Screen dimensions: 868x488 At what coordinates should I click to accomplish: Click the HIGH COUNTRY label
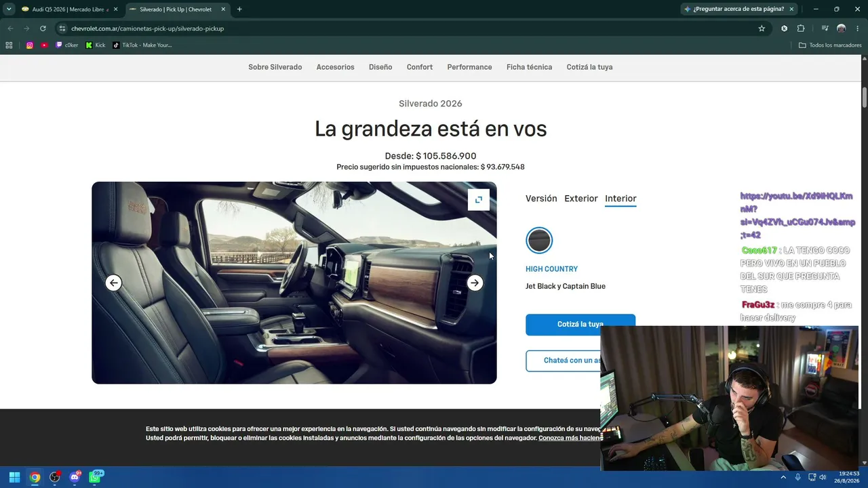tap(551, 269)
